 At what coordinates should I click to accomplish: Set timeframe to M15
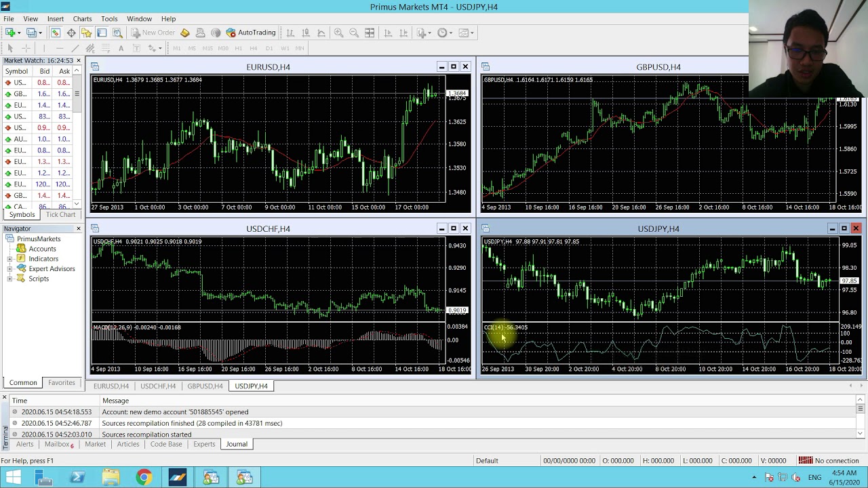click(x=208, y=48)
